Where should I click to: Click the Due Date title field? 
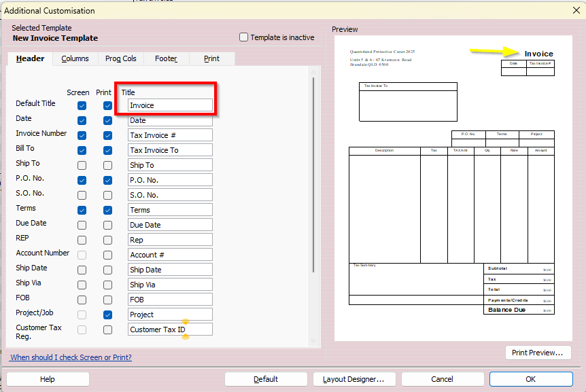tap(170, 225)
